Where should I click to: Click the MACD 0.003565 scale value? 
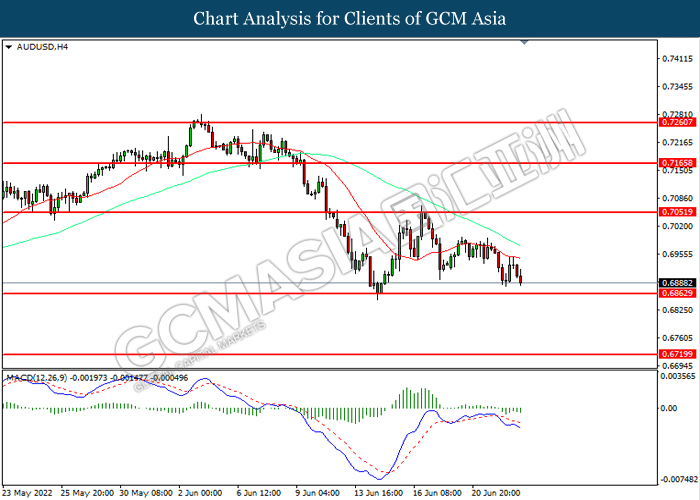pyautogui.click(x=678, y=376)
